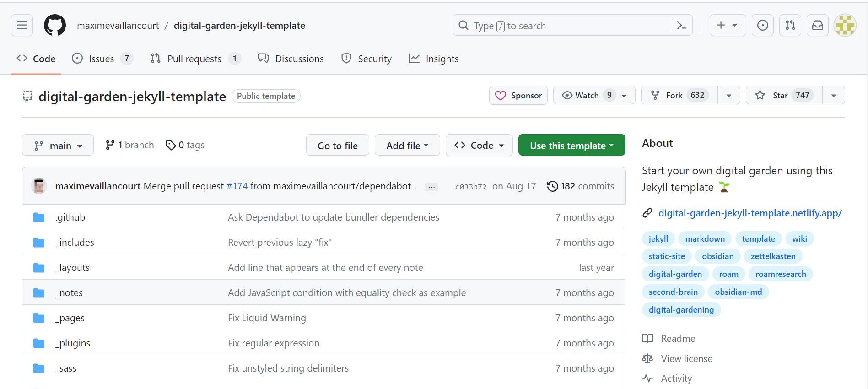Open the pull requests icon in header
The height and width of the screenshot is (389, 868).
(790, 25)
